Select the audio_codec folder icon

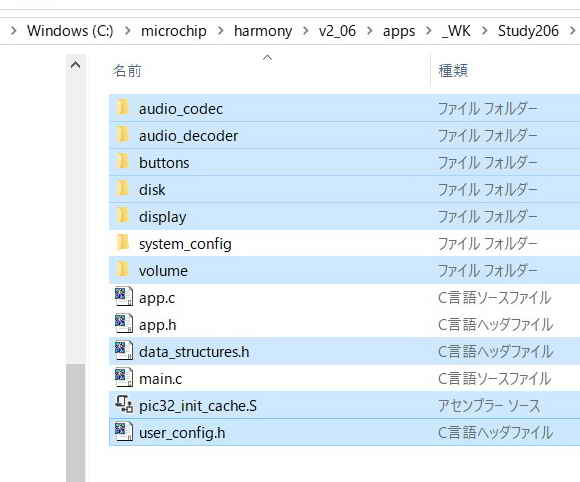click(x=122, y=108)
